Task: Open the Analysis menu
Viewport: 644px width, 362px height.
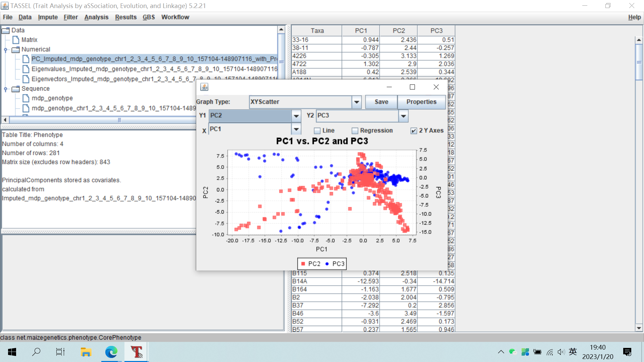Action: [x=96, y=17]
